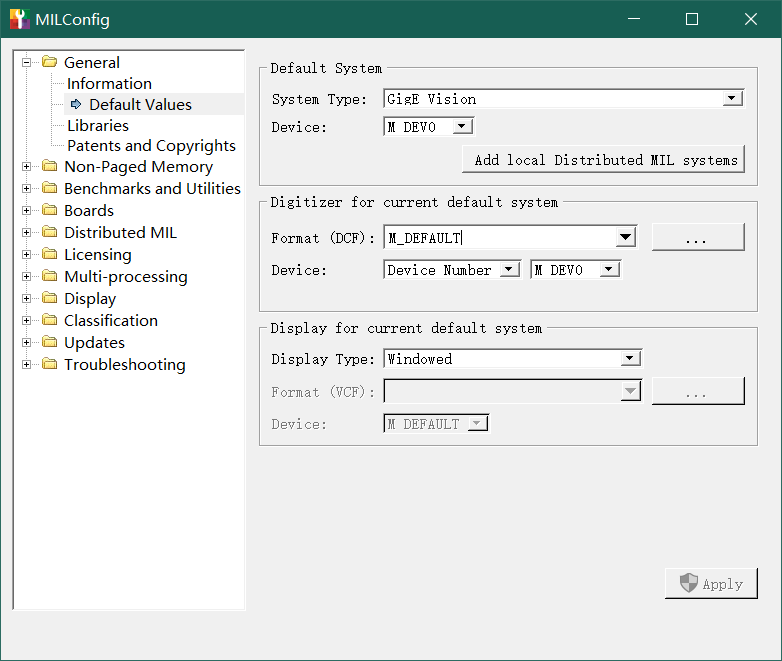Image resolution: width=782 pixels, height=661 pixels.
Task: Click the General folder icon
Action: pyautogui.click(x=49, y=62)
